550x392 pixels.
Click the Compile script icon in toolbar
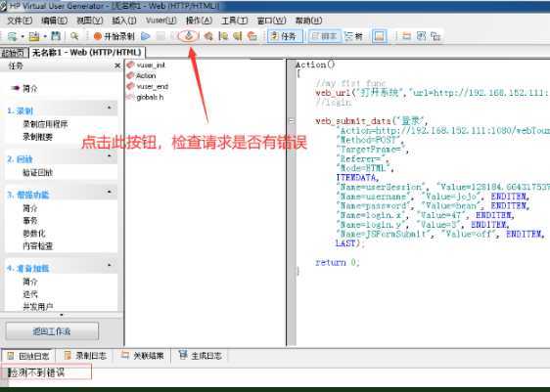pyautogui.click(x=188, y=36)
